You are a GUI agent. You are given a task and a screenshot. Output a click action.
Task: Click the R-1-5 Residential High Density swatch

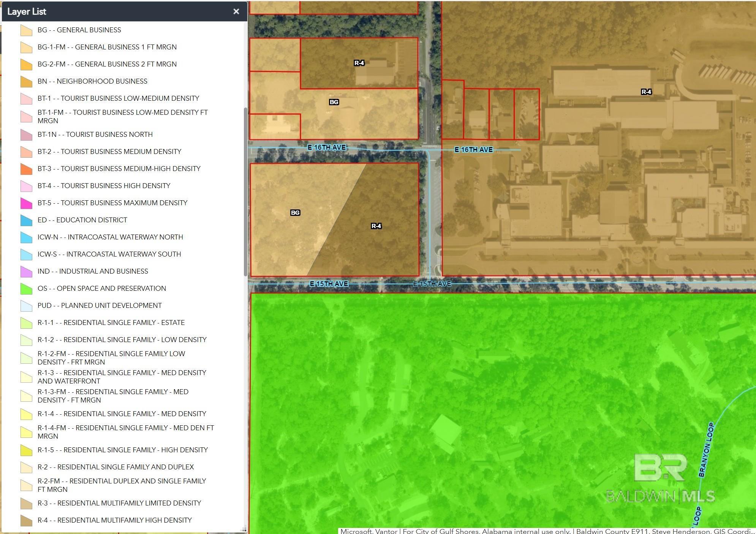(x=26, y=450)
